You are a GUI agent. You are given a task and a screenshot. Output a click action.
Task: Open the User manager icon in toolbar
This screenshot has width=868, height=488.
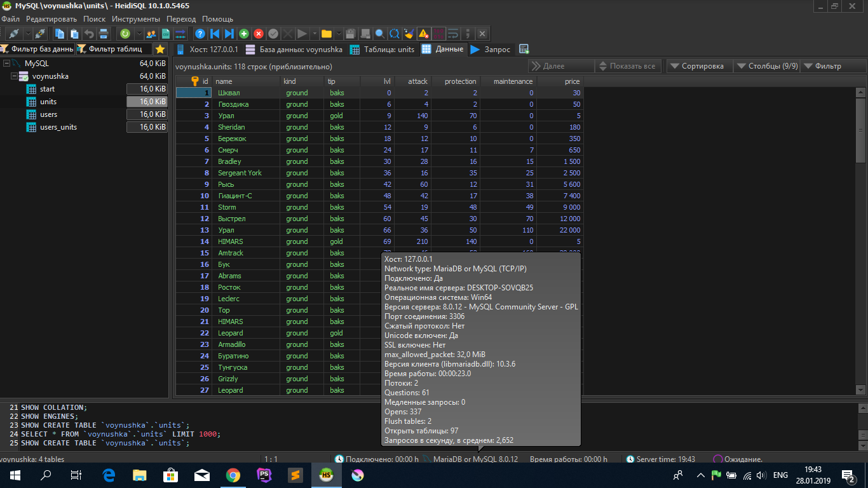coord(151,34)
